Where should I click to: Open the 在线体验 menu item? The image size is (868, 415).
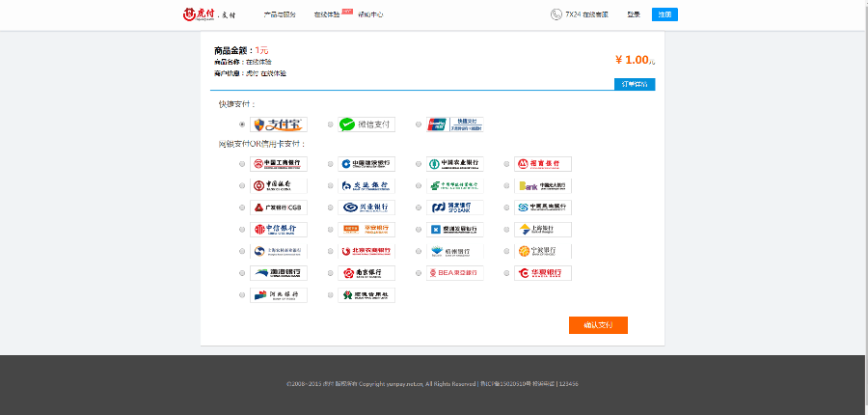tap(326, 15)
